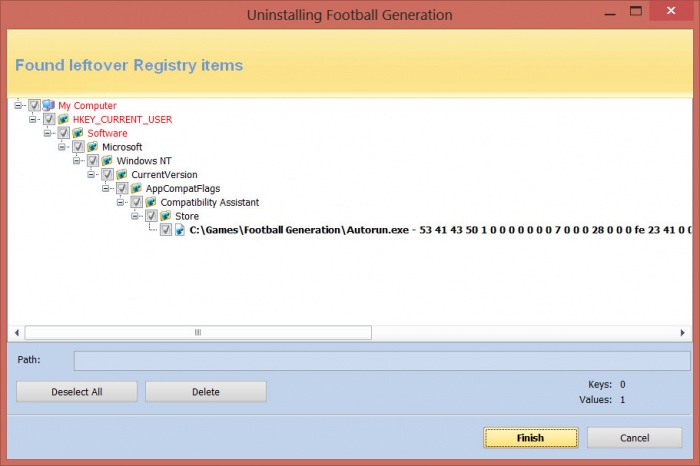Toggle the CurrentVersion checkbox
Image resolution: width=700 pixels, height=466 pixels.
point(107,175)
